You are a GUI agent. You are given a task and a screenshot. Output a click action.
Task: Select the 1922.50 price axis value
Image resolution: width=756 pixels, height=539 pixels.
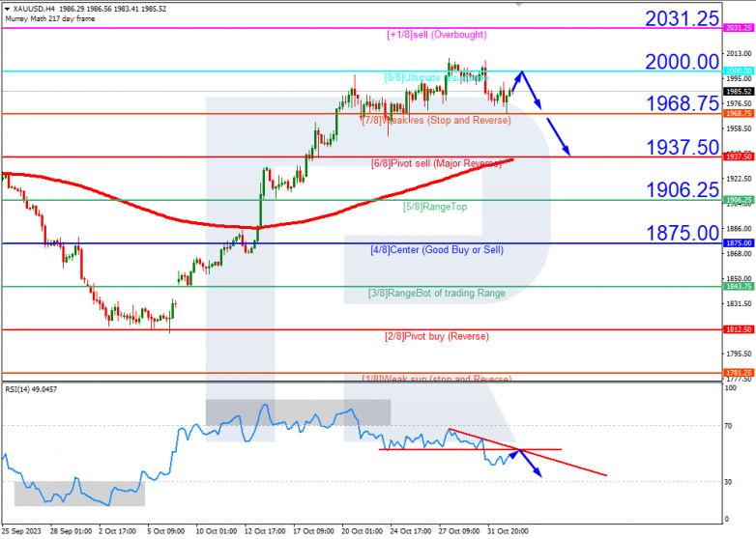741,179
